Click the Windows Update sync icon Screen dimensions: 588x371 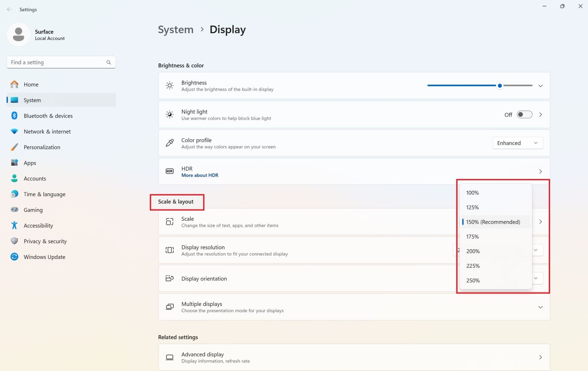pyautogui.click(x=14, y=257)
